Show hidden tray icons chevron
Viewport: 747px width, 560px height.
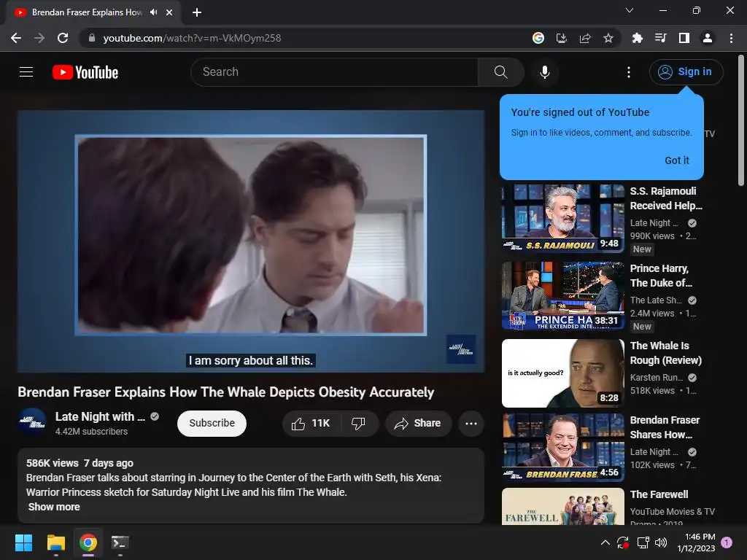(605, 542)
